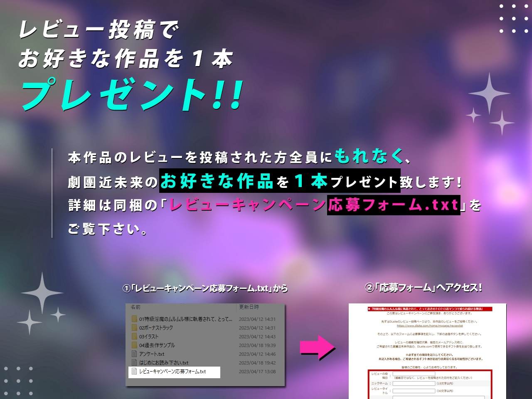Click the レビューの投稿日 input field

[x=414, y=374]
